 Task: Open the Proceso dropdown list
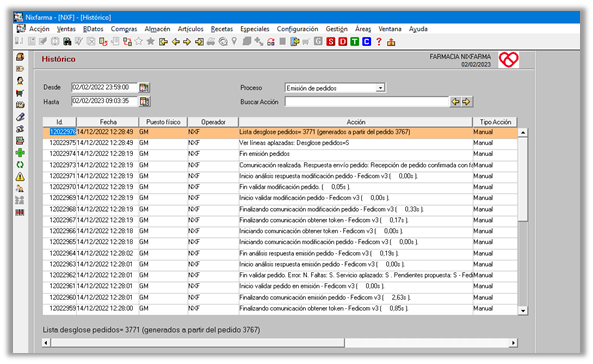[380, 88]
